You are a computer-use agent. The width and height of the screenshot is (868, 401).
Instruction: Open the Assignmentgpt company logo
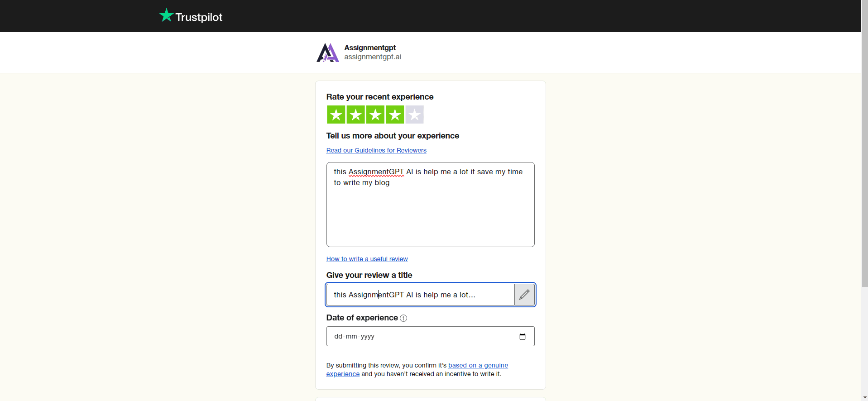[x=327, y=53]
